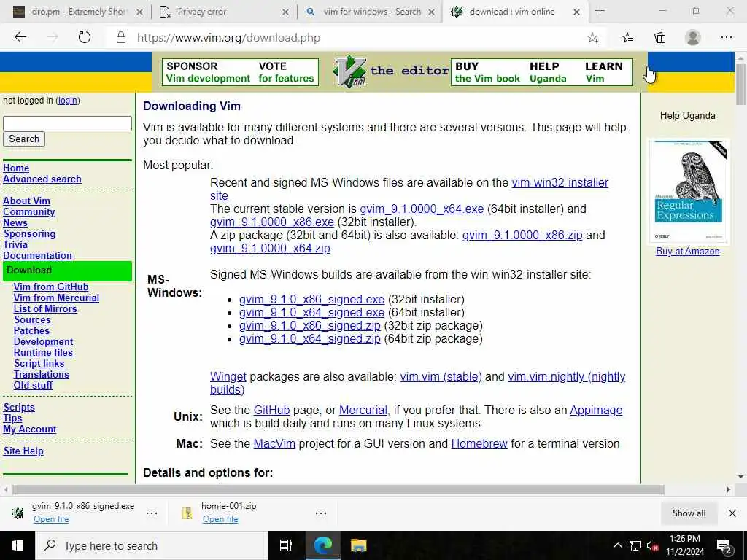The height and width of the screenshot is (560, 747).
Task: Open the login link
Action: (x=68, y=101)
